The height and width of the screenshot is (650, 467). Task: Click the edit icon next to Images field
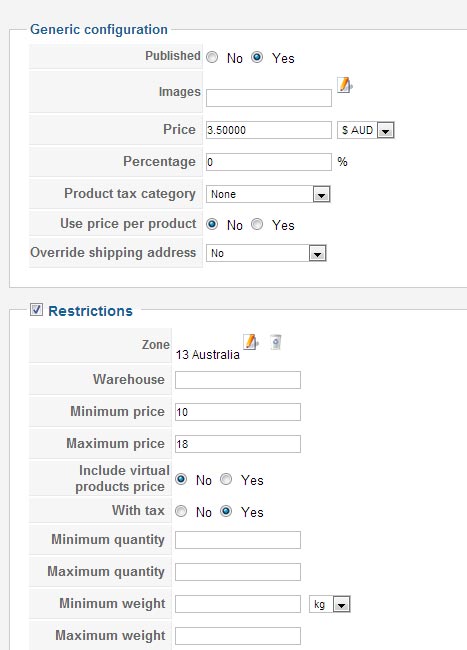[344, 85]
